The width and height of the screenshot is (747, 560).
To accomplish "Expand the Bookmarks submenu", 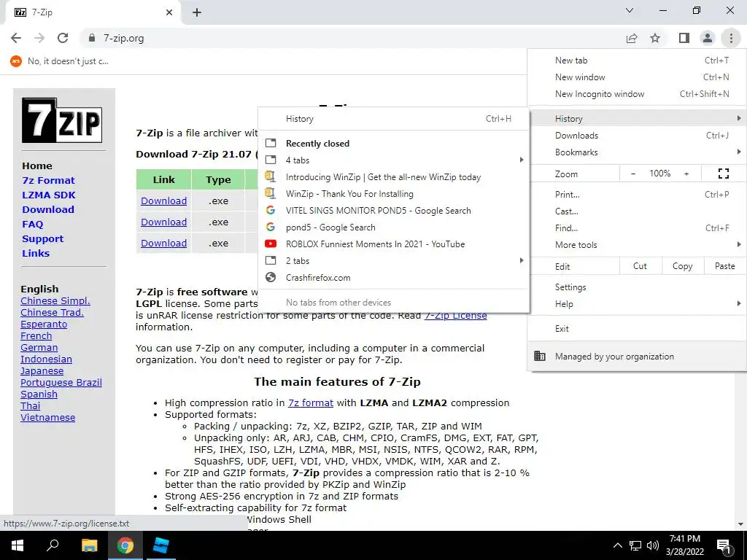I will 637,152.
